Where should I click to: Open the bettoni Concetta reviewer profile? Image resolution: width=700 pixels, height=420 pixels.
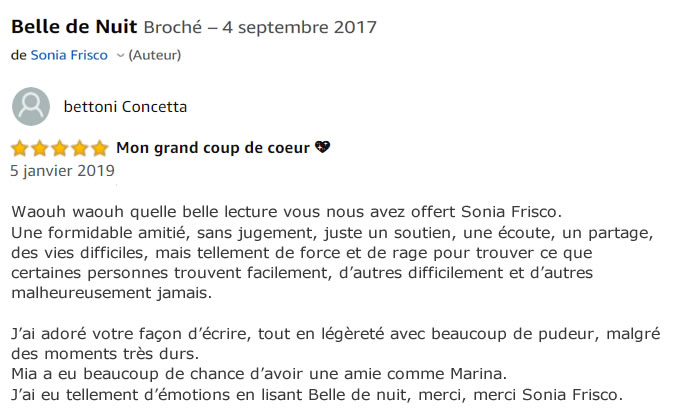click(125, 107)
